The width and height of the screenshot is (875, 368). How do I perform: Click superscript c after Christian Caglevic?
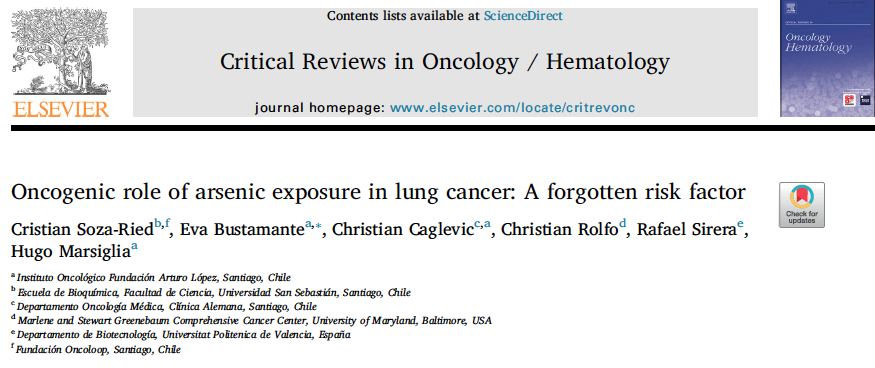click(x=477, y=224)
